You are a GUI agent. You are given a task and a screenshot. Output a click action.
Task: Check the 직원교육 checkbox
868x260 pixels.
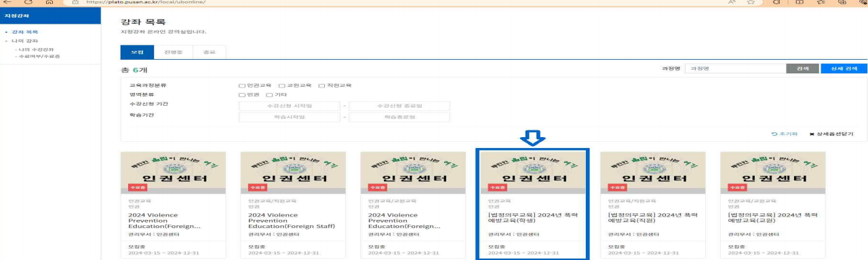click(321, 86)
